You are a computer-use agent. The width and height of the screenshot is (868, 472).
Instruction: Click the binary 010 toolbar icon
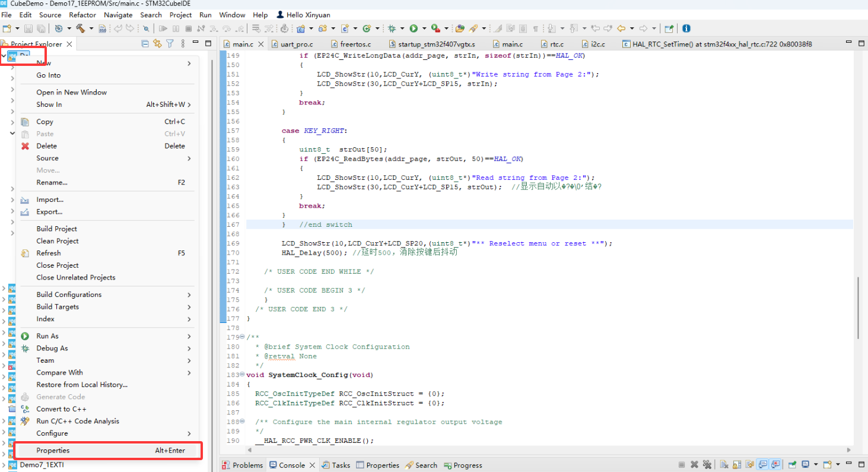point(102,28)
